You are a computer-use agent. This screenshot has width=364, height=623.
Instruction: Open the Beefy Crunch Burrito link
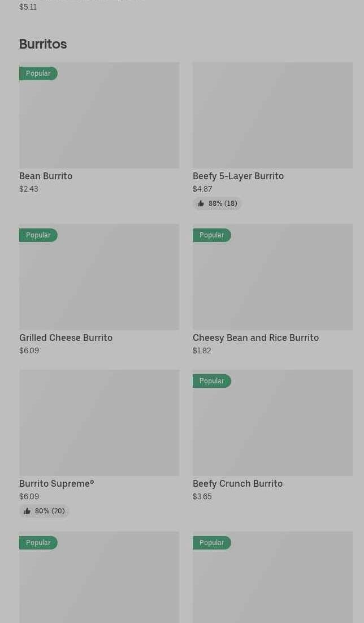237,484
